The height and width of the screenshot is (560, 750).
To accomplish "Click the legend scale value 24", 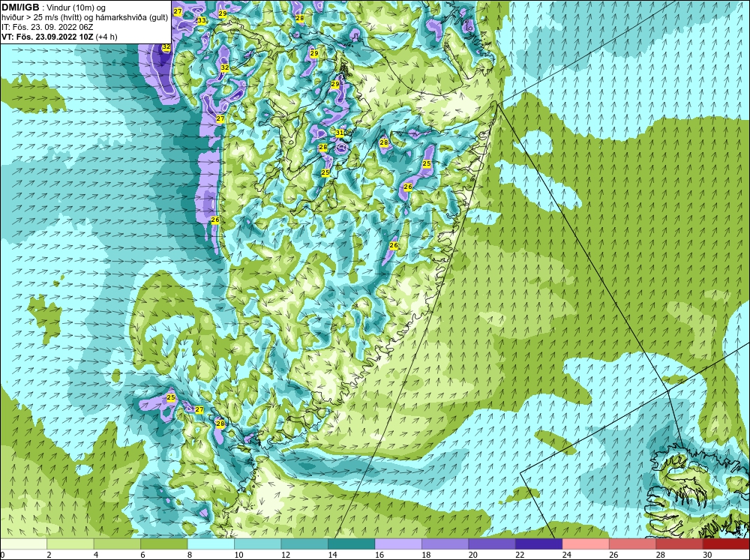I will [x=567, y=555].
